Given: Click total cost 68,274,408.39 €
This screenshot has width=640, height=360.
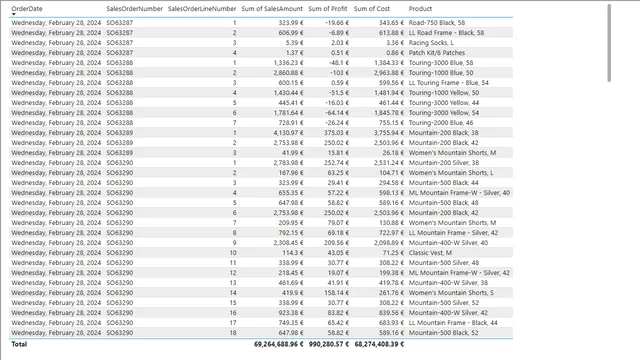Looking at the screenshot, I should (379, 344).
